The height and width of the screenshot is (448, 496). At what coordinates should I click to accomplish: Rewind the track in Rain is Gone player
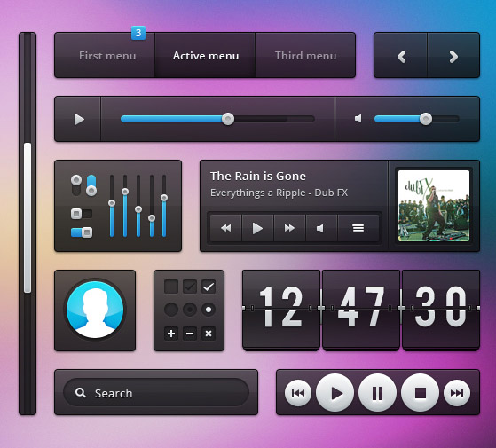226,228
